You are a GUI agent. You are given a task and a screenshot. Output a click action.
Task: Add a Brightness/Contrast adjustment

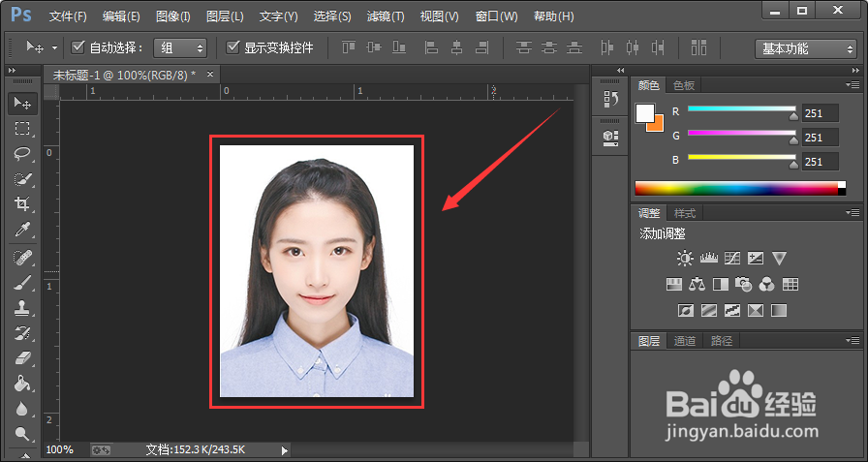(685, 258)
